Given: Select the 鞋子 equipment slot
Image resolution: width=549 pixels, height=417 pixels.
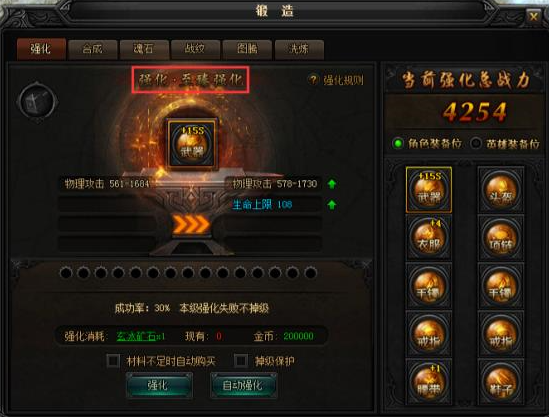Looking at the screenshot, I should point(501,382).
